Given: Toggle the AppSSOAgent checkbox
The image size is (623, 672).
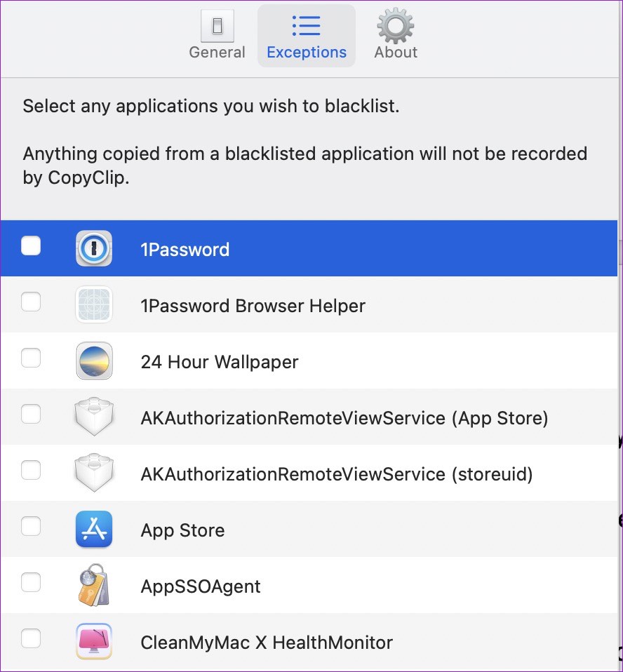Looking at the screenshot, I should tap(31, 582).
